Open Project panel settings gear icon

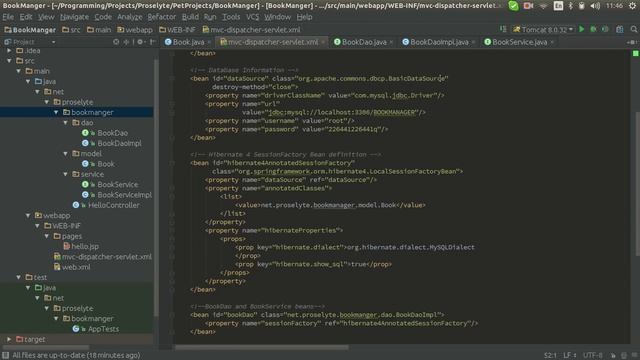click(140, 42)
